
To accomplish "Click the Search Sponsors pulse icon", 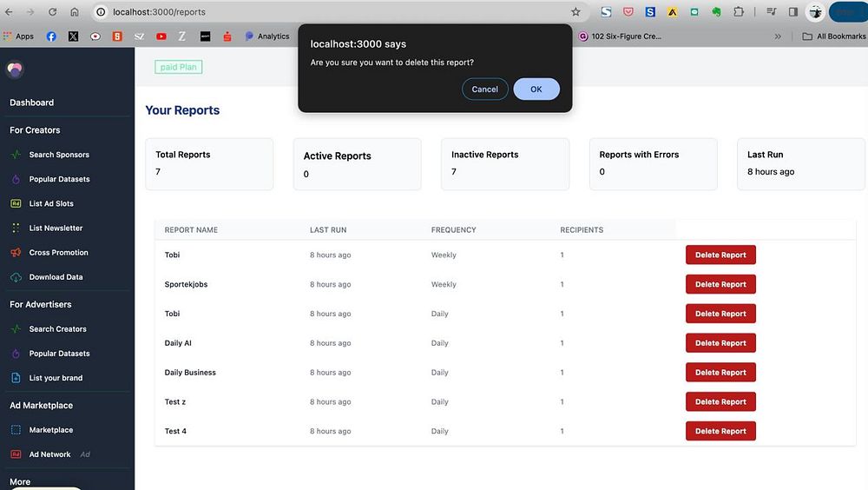I will point(16,155).
